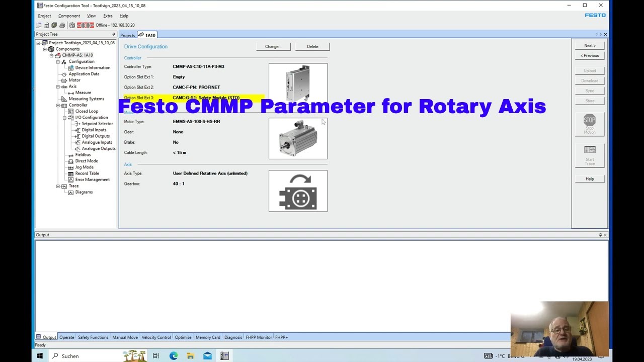Image resolution: width=644 pixels, height=362 pixels.
Task: Open Diagrams under Trace
Action: point(84,192)
